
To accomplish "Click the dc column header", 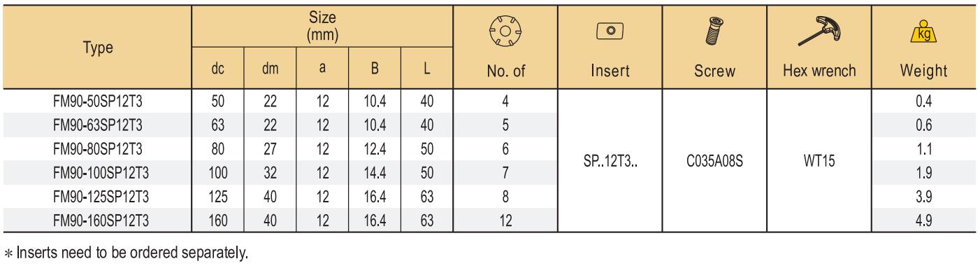I will point(218,69).
